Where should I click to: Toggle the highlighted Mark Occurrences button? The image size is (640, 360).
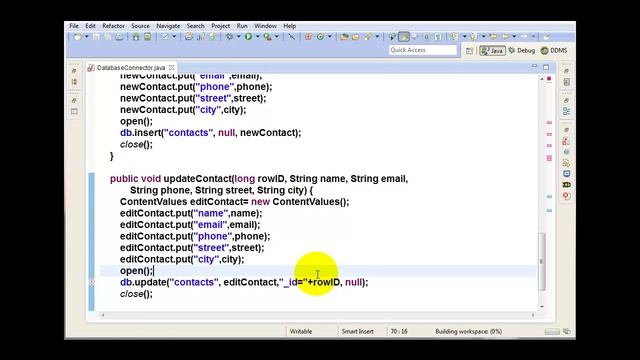coord(404,37)
